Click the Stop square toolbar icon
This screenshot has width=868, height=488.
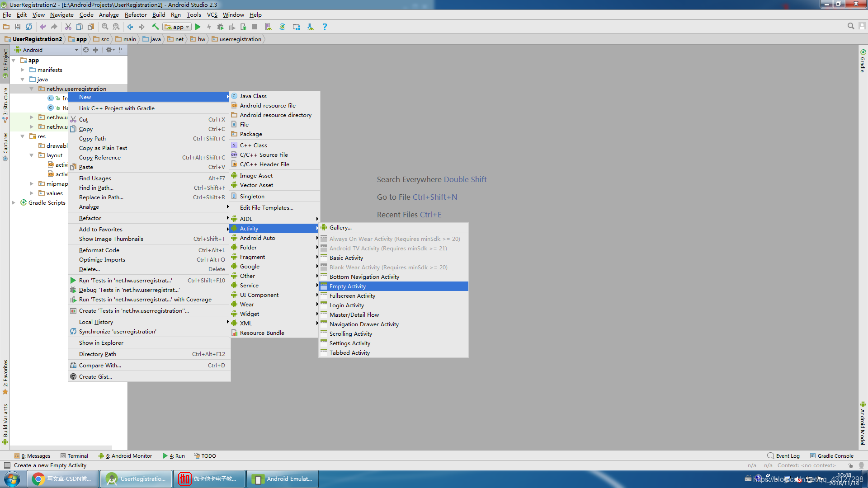point(255,27)
